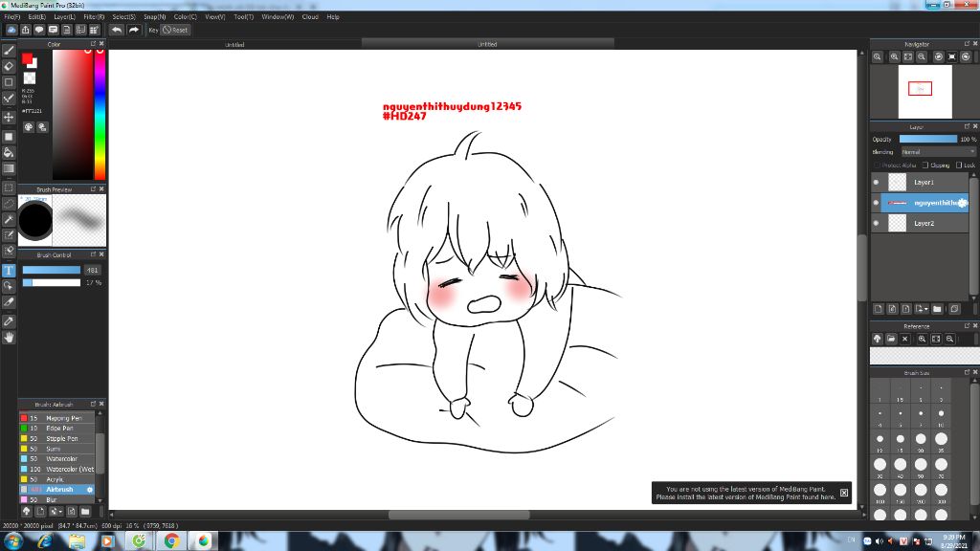Hide Layer1 visibility dot
The image size is (980, 551).
click(876, 183)
